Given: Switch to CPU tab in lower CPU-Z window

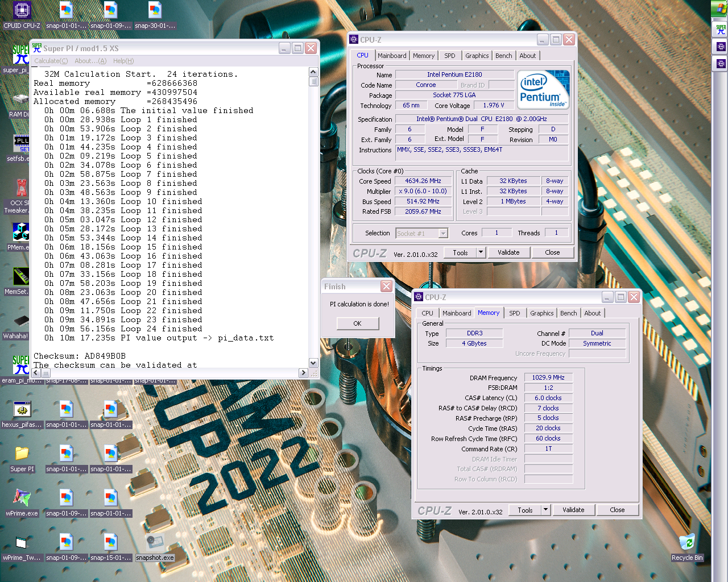Looking at the screenshot, I should pos(427,313).
